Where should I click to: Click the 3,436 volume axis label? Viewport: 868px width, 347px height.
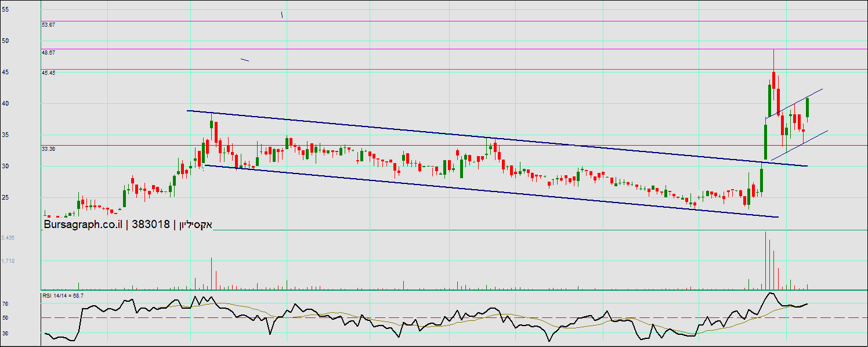tap(8, 238)
